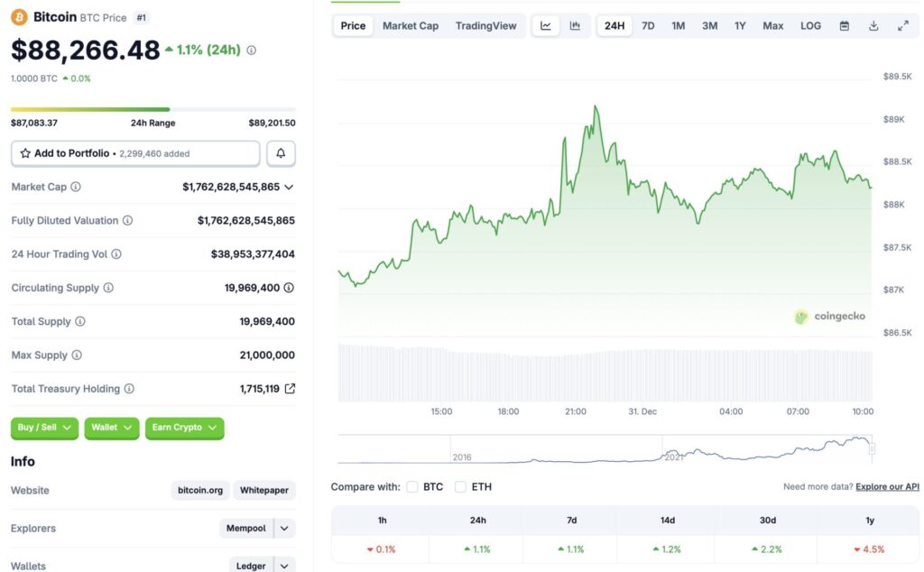The image size is (924, 572).
Task: Open Total Treasury Holding external link icon
Action: coord(289,388)
